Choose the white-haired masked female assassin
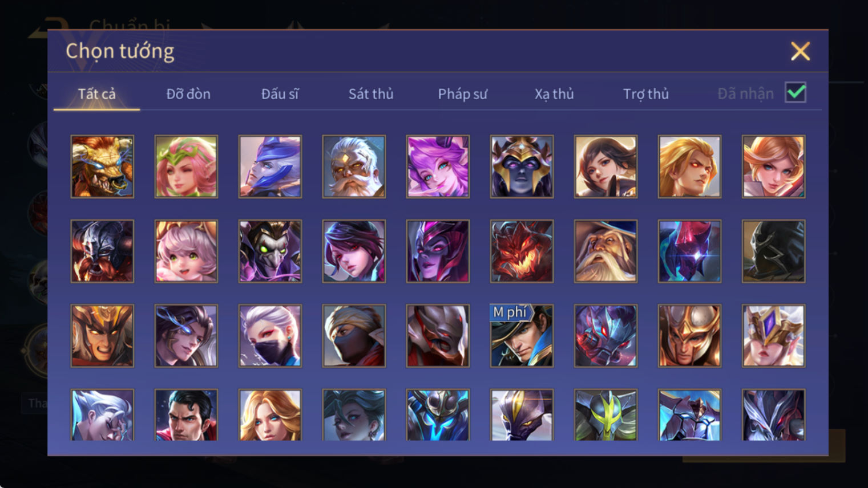 (x=270, y=336)
